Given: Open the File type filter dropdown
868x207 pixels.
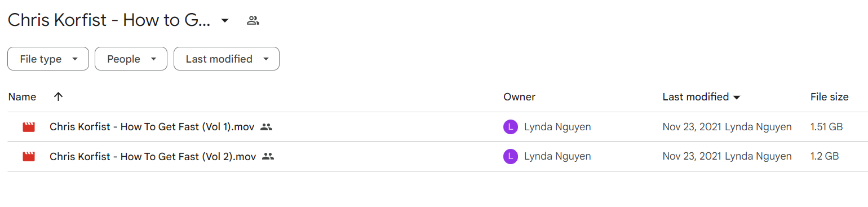Looking at the screenshot, I should tap(48, 59).
